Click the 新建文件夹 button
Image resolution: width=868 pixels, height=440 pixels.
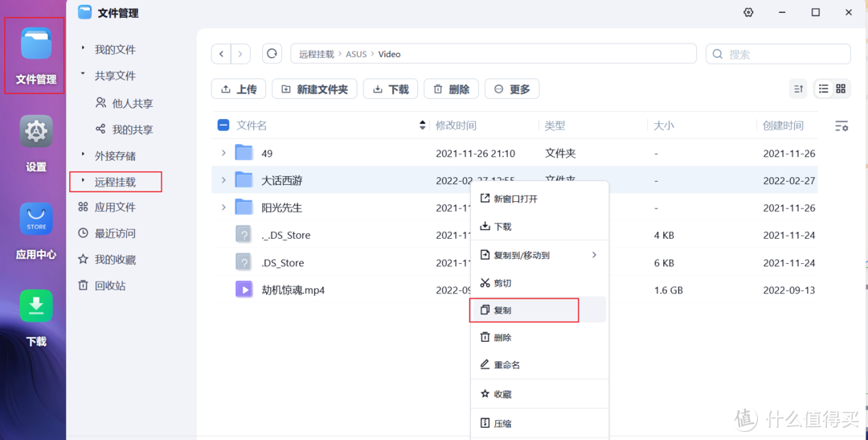click(x=314, y=88)
